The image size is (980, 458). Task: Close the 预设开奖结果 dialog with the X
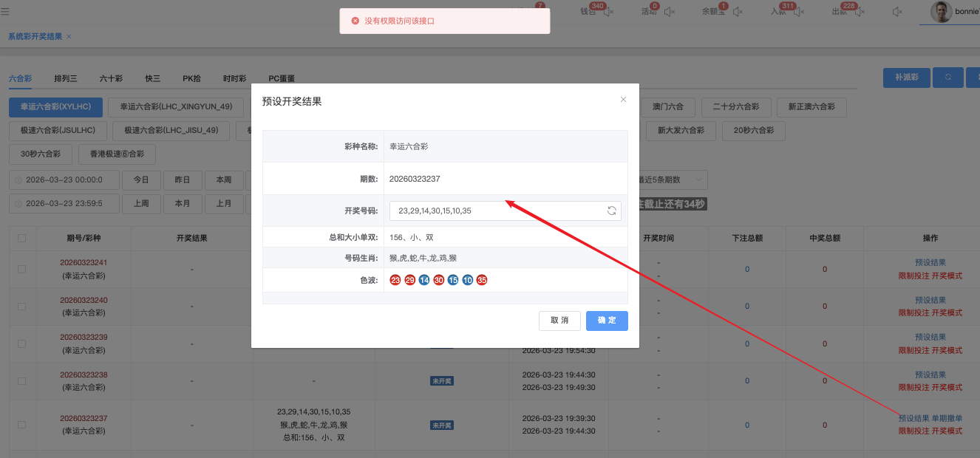coord(623,100)
